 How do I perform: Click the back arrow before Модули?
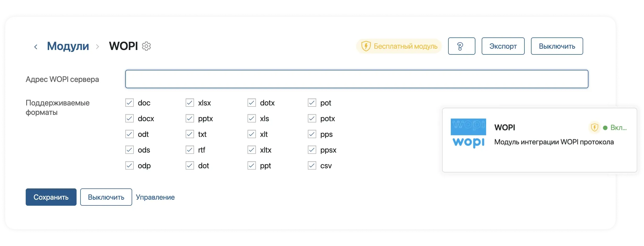coord(36,47)
